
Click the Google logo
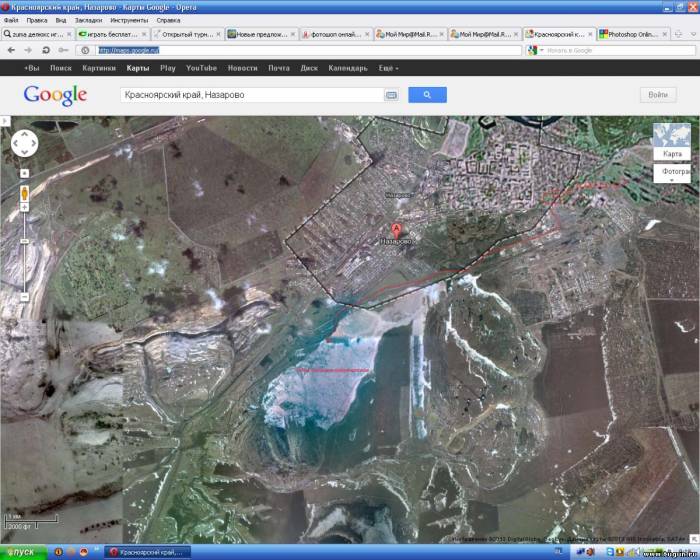pyautogui.click(x=55, y=95)
